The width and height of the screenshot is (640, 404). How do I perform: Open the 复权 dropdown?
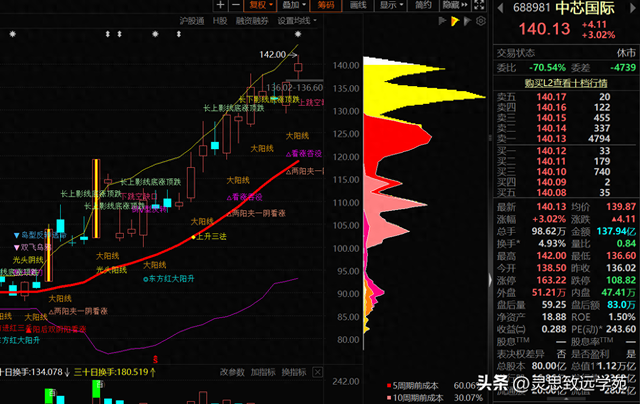pyautogui.click(x=260, y=6)
